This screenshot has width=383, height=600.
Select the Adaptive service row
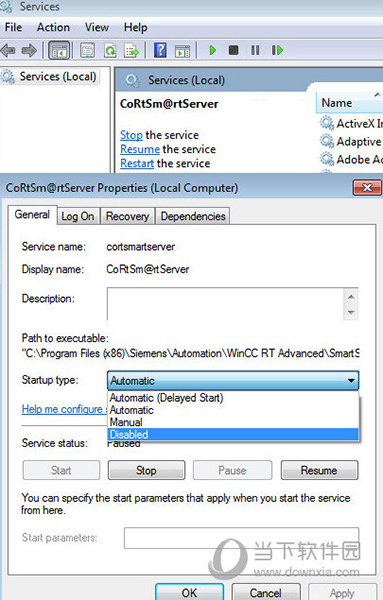351,141
